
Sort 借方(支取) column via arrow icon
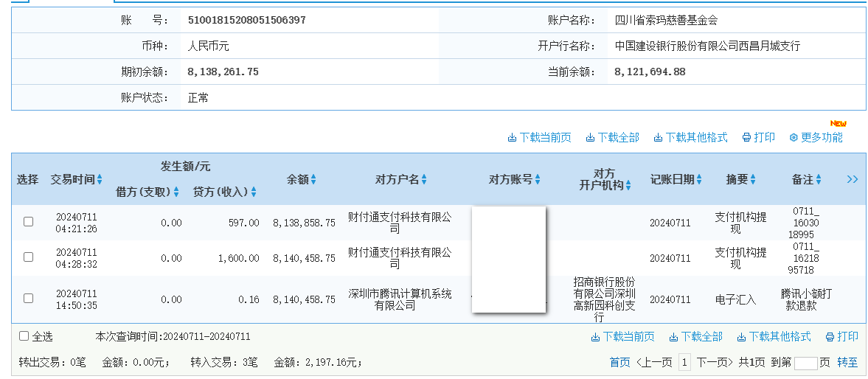176,192
